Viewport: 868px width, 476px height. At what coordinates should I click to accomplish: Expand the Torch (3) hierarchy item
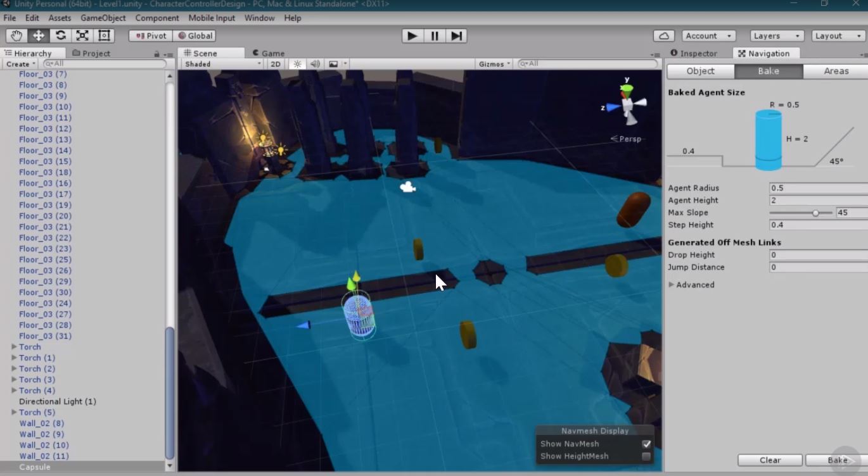pos(15,379)
